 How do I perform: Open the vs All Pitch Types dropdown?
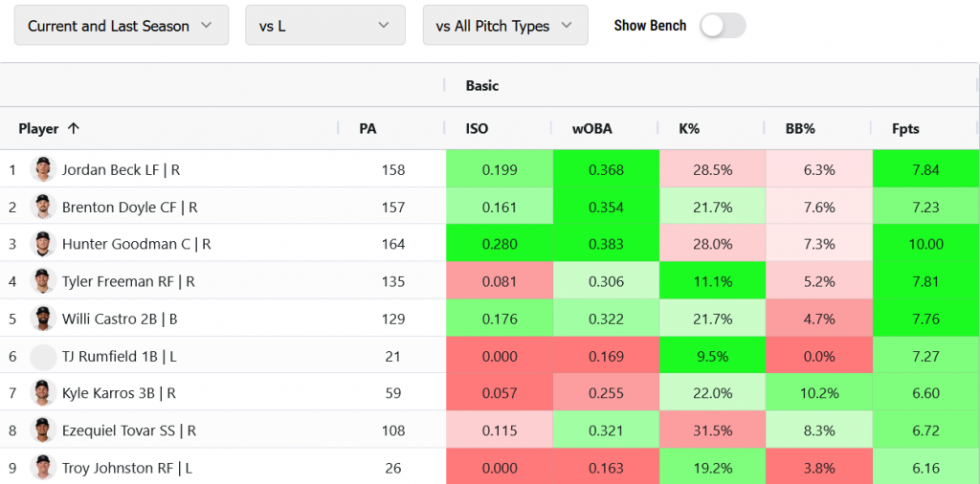point(505,26)
